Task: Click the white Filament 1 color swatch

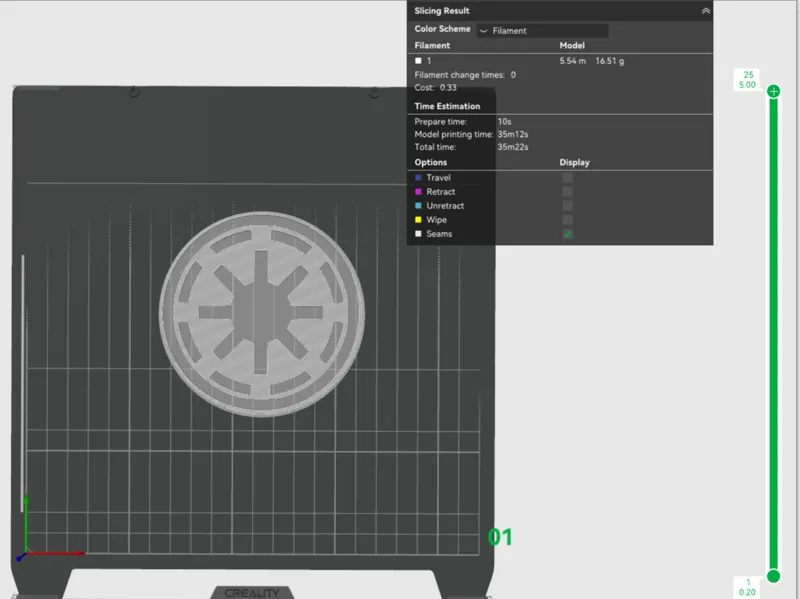Action: click(418, 61)
